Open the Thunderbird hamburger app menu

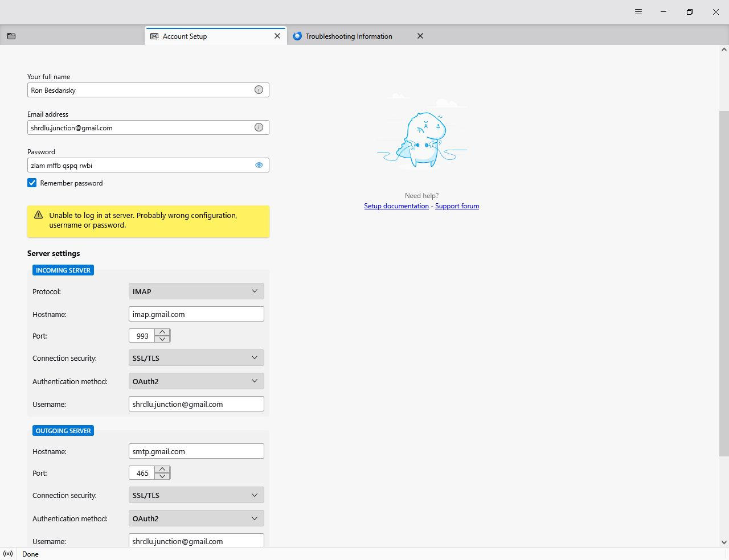(x=638, y=12)
